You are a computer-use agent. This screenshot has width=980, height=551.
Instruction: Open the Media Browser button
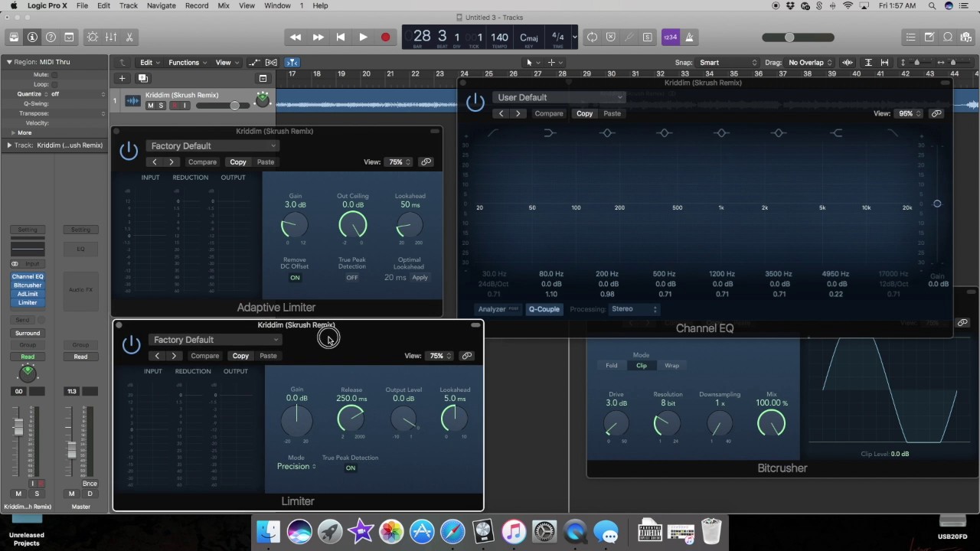pyautogui.click(x=965, y=37)
